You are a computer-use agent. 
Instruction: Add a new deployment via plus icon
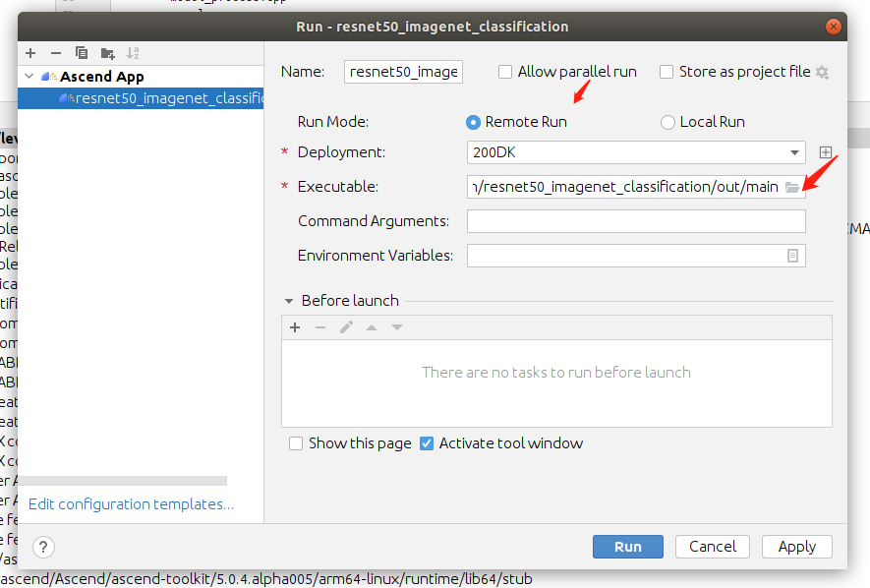(x=826, y=152)
